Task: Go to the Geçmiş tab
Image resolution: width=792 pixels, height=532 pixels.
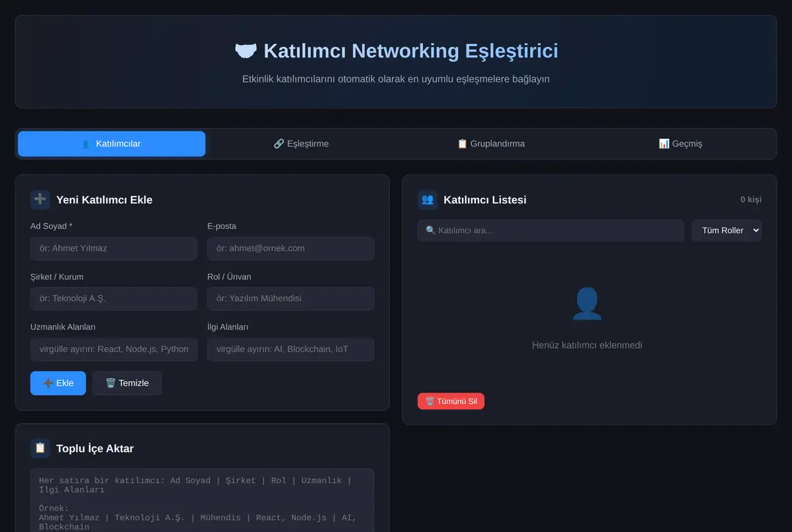Action: pyautogui.click(x=680, y=144)
